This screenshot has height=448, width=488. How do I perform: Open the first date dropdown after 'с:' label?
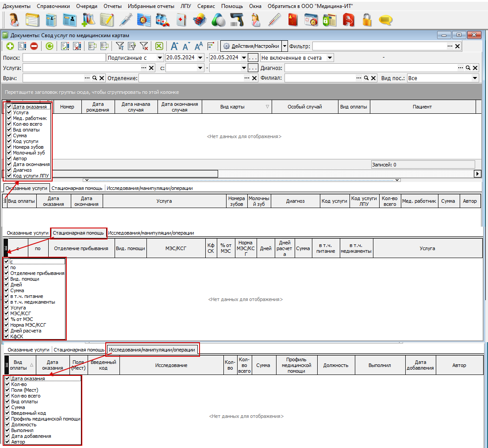(x=200, y=68)
